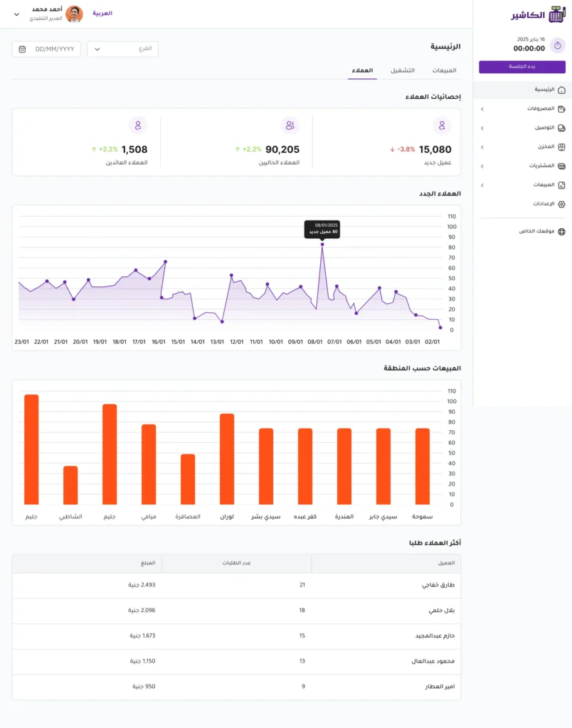Expand the المصروفات sidebar chevron

(x=482, y=109)
